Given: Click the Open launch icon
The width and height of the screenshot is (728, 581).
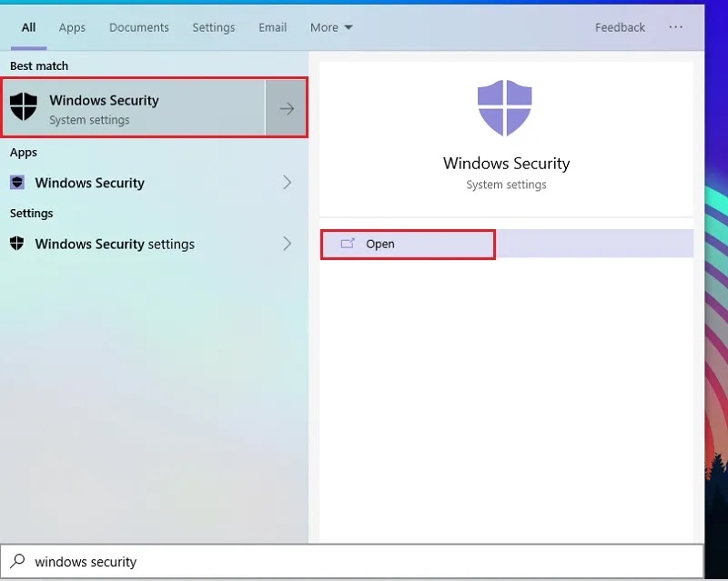Looking at the screenshot, I should pyautogui.click(x=348, y=244).
